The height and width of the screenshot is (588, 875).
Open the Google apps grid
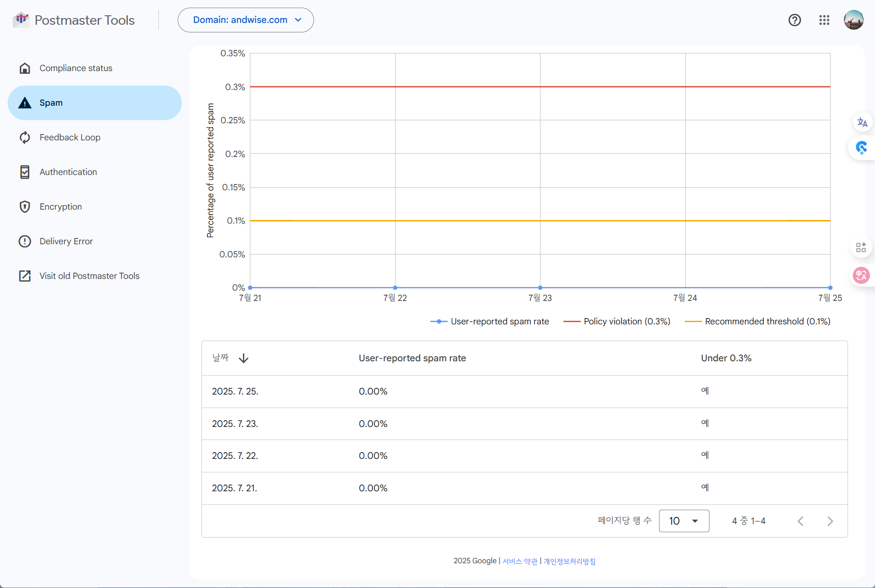[x=824, y=20]
